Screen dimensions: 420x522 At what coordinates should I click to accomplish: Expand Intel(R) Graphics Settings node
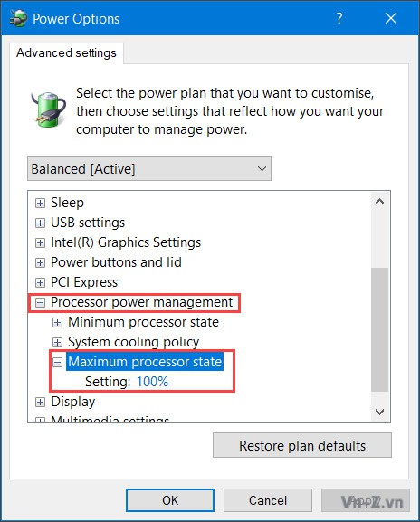[40, 242]
